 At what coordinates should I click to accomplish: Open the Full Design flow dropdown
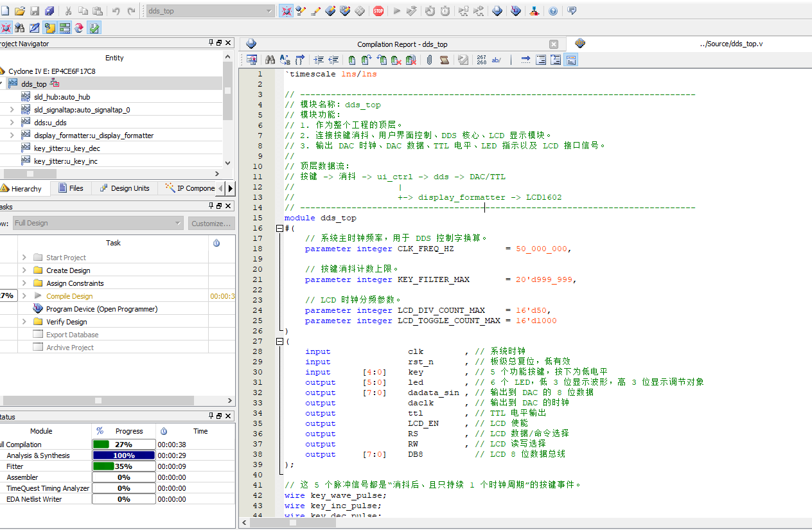(97, 223)
